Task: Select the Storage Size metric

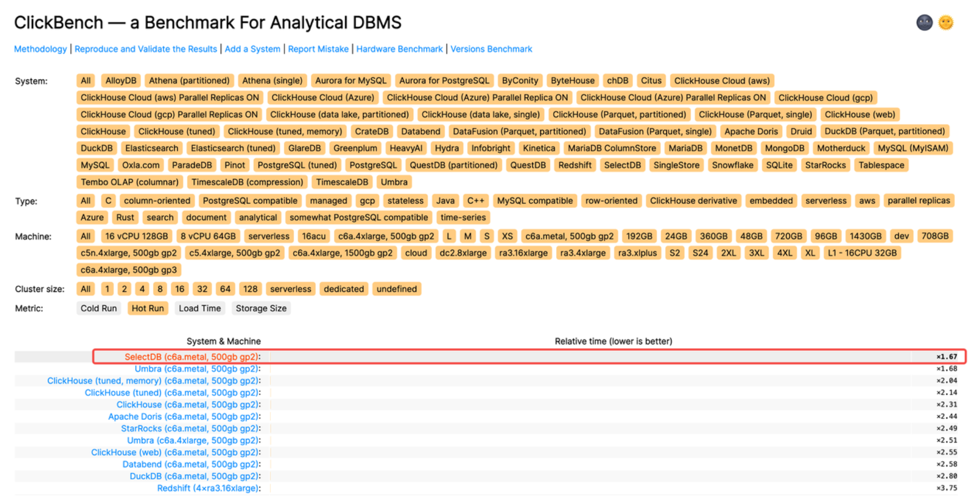Action: click(x=261, y=308)
